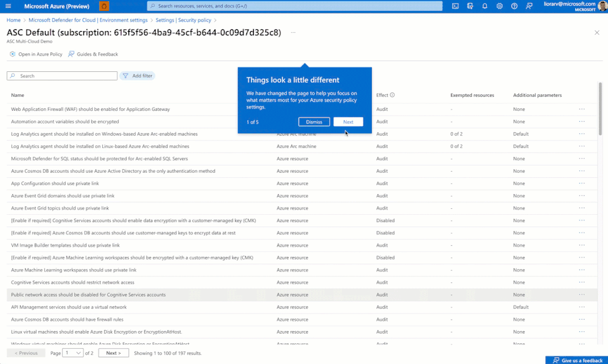Open row menu for App Configuration private link
The width and height of the screenshot is (608, 364).
click(582, 184)
